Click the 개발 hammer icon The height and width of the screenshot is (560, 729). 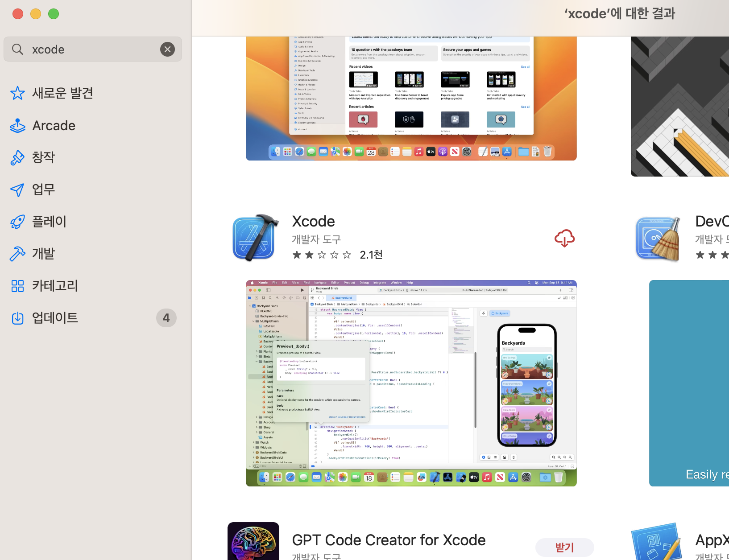[x=17, y=254]
